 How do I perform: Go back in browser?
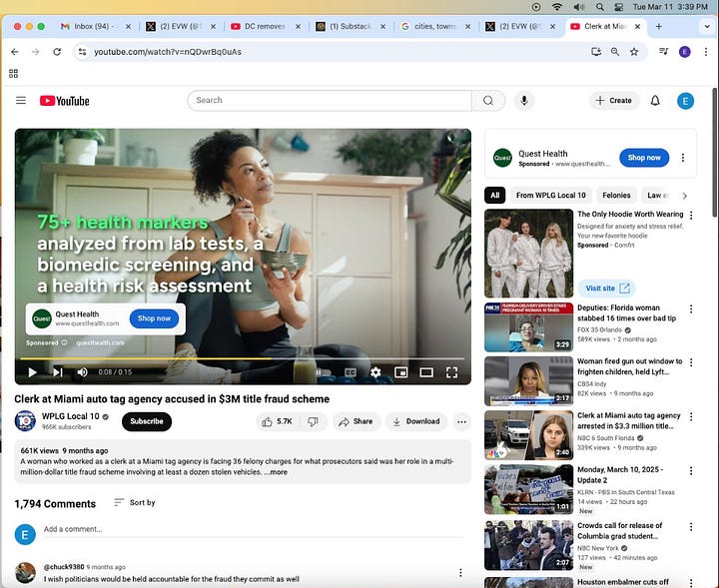(15, 52)
